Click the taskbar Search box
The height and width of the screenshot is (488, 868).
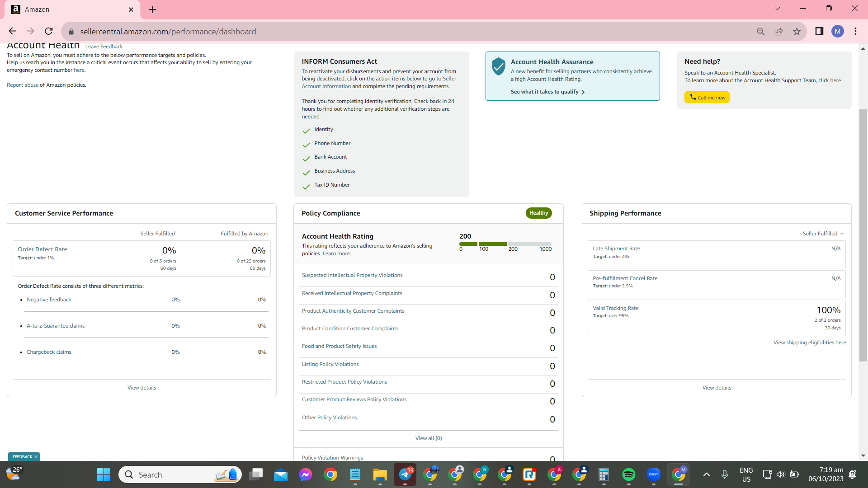point(180,474)
